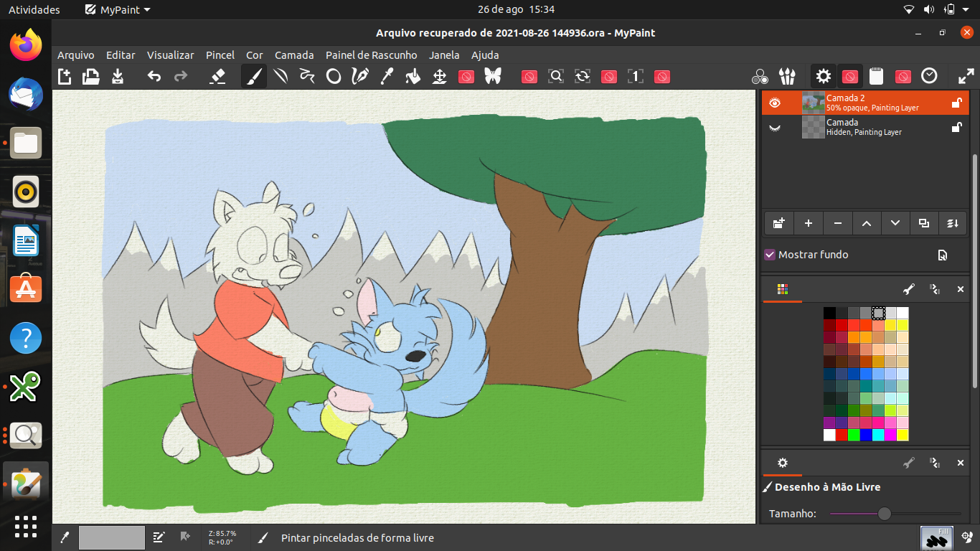
Task: Open the Pincel menu
Action: point(220,55)
